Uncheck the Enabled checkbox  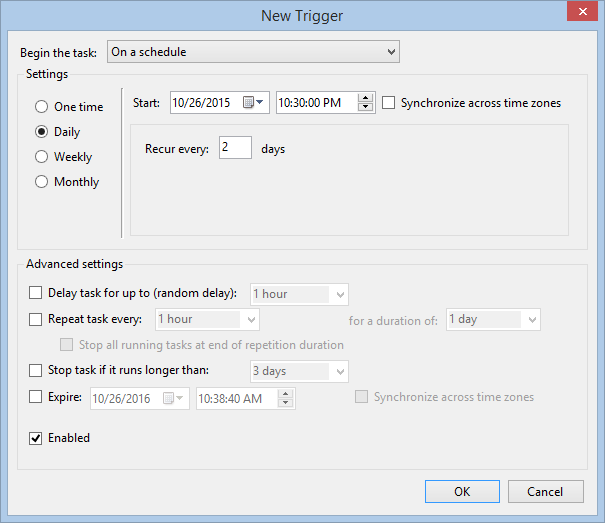pyautogui.click(x=36, y=438)
